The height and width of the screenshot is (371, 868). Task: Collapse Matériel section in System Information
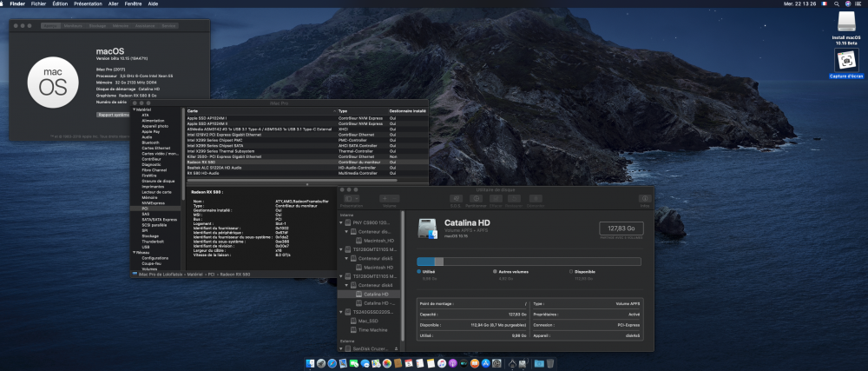(x=134, y=109)
